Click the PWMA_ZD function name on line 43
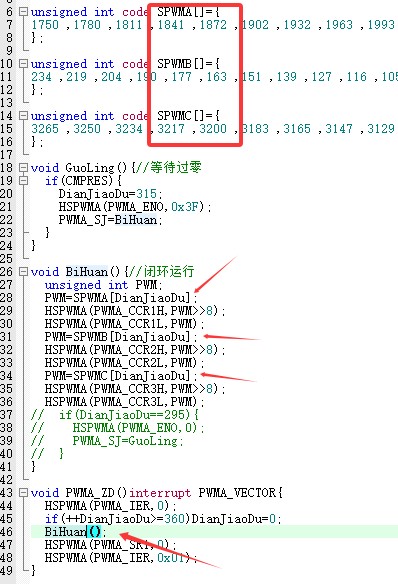 click(90, 493)
